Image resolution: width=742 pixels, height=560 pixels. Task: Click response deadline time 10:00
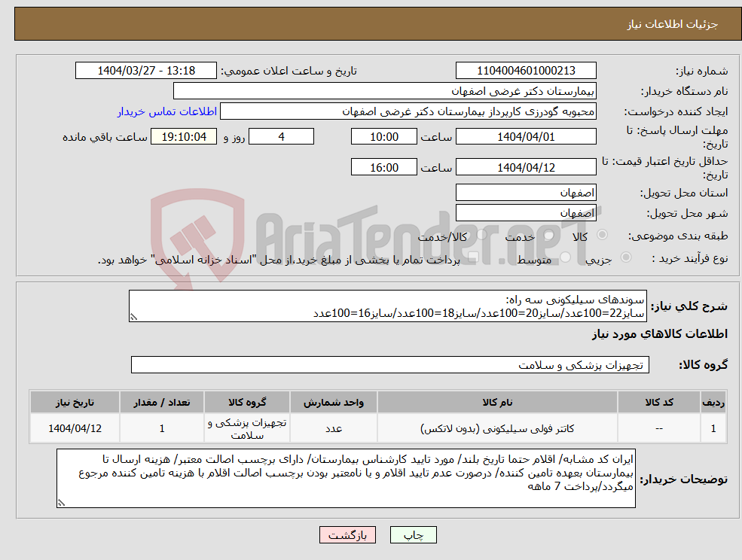(x=383, y=137)
